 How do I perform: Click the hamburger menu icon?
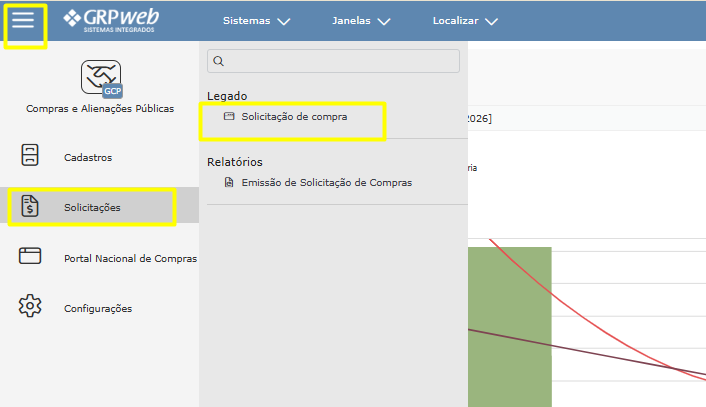(x=23, y=21)
